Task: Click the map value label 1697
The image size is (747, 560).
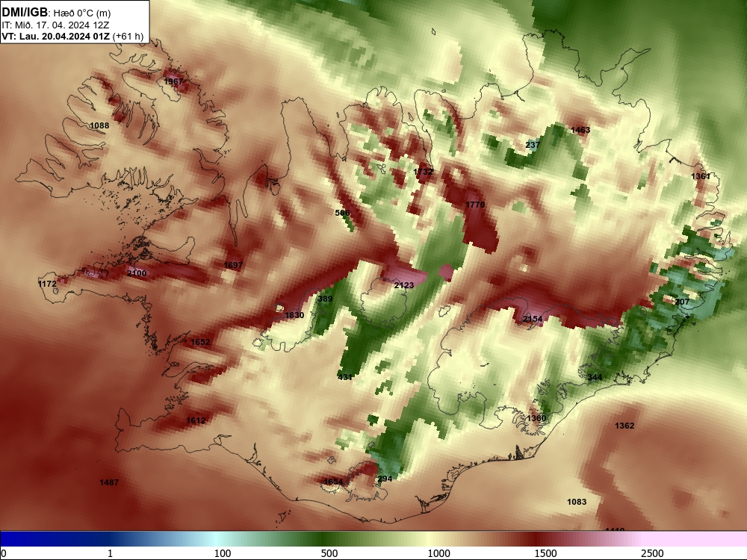Action: (233, 265)
